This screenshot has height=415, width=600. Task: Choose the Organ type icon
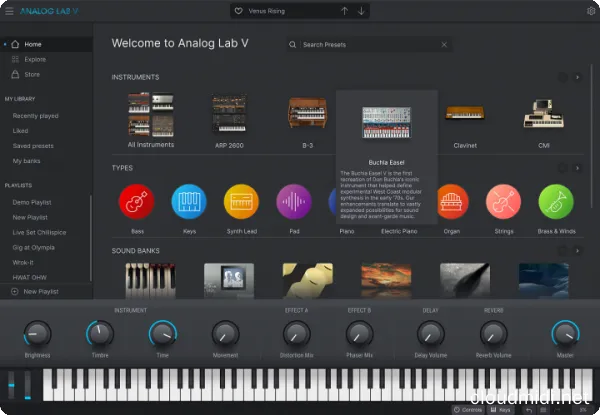point(453,202)
